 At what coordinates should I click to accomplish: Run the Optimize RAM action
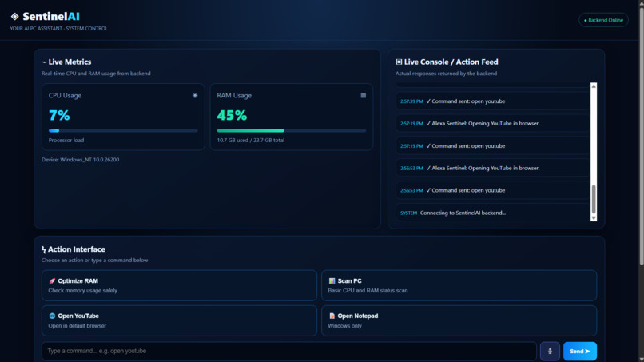click(x=179, y=285)
